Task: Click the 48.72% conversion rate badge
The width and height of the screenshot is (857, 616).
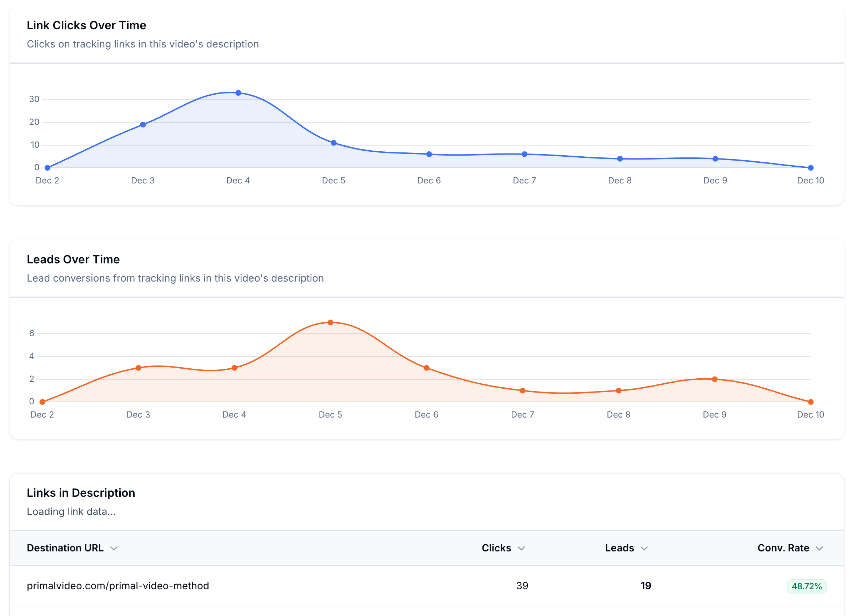Action: pos(807,586)
